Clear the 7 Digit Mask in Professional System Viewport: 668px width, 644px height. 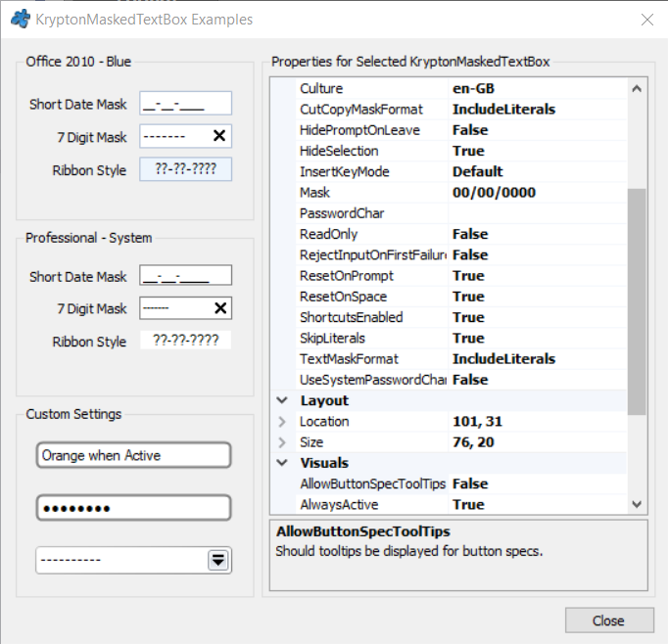point(220,307)
